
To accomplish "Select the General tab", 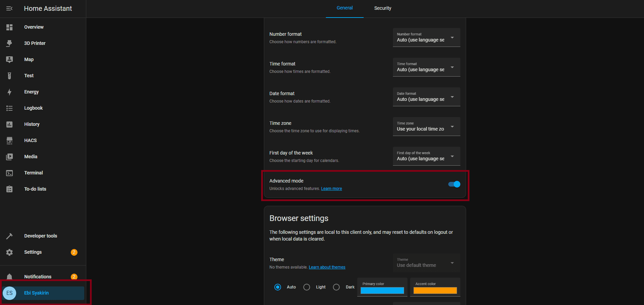I will point(344,8).
